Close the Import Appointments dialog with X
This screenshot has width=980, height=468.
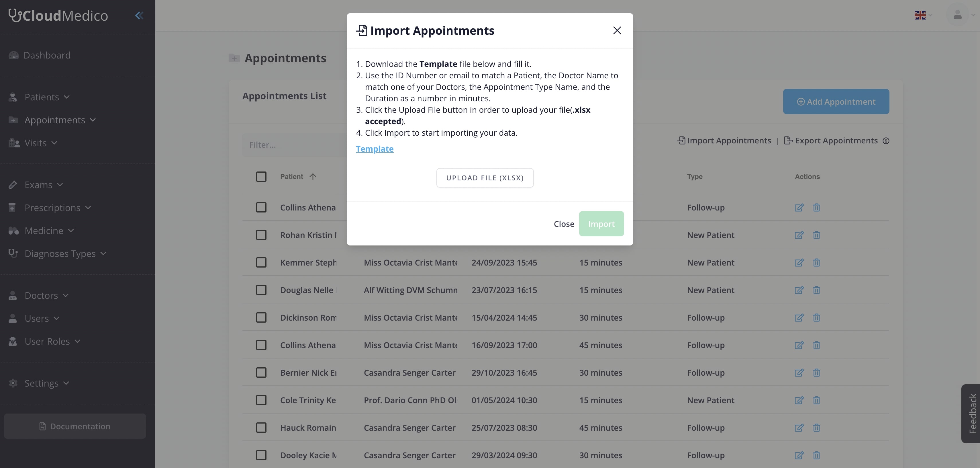click(617, 30)
